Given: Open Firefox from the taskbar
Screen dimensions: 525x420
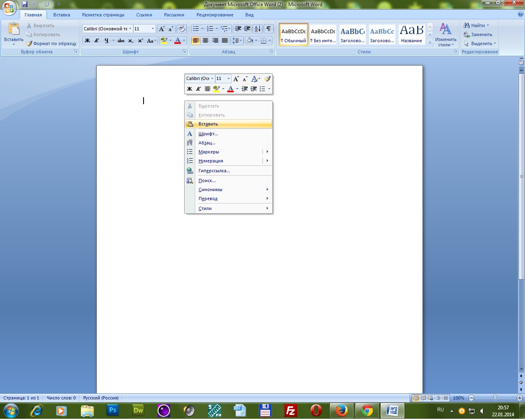Looking at the screenshot, I should 341,411.
